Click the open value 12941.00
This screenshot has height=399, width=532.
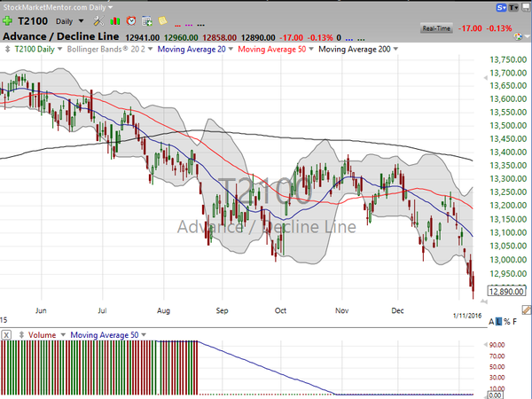click(142, 37)
